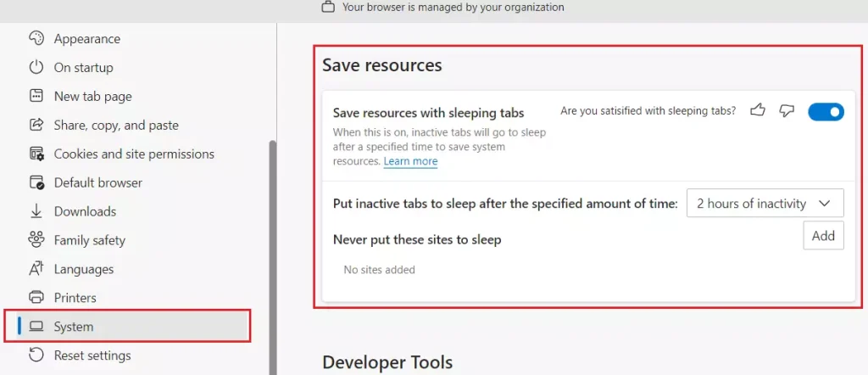868x375 pixels.
Task: Go to On startup settings
Action: coord(84,68)
